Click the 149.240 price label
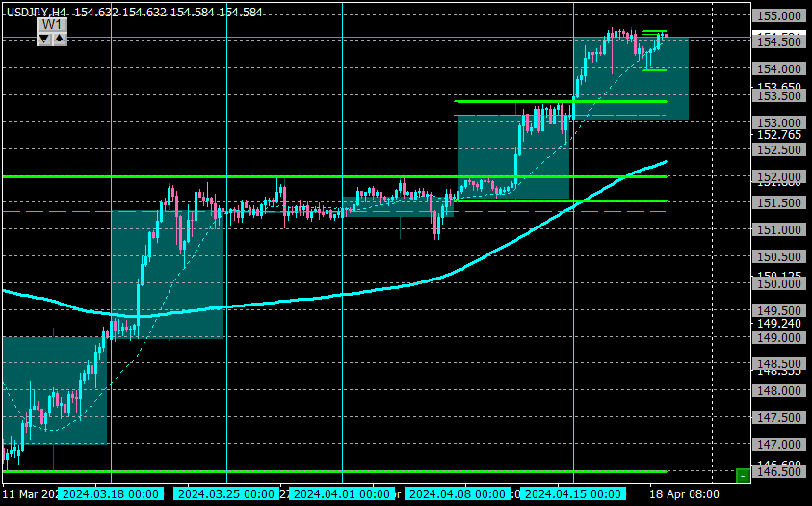The width and height of the screenshot is (812, 506). click(x=779, y=324)
